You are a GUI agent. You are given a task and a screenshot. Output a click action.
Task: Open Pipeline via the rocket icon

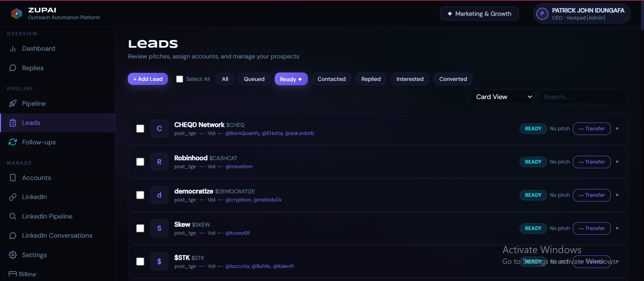tap(13, 103)
